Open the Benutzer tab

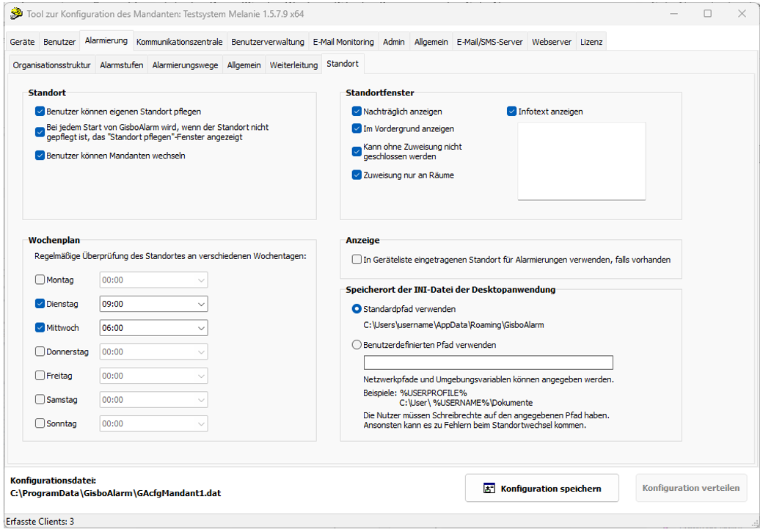[x=59, y=42]
